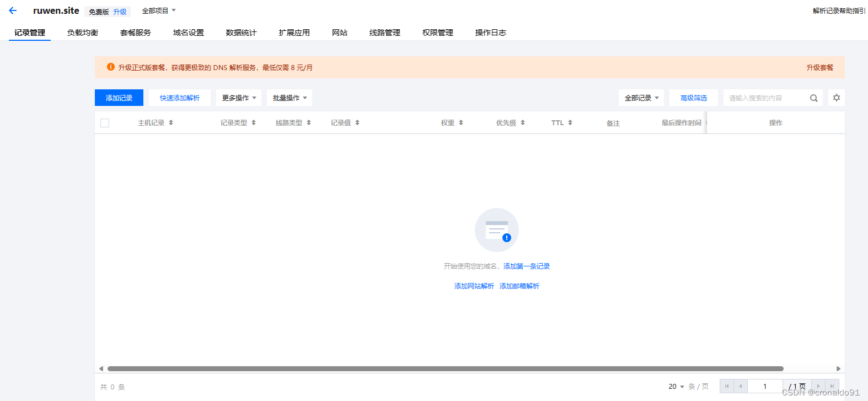Click the 最后操作时间 column header

tap(682, 122)
